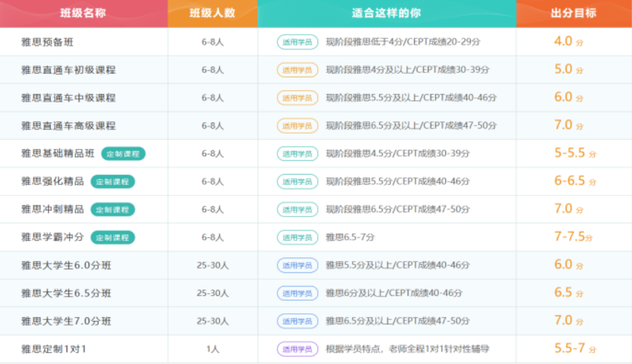Click 定制课程 badge beside 雅思冲刺精品
Screen dimensions: 632x364
click(112, 209)
